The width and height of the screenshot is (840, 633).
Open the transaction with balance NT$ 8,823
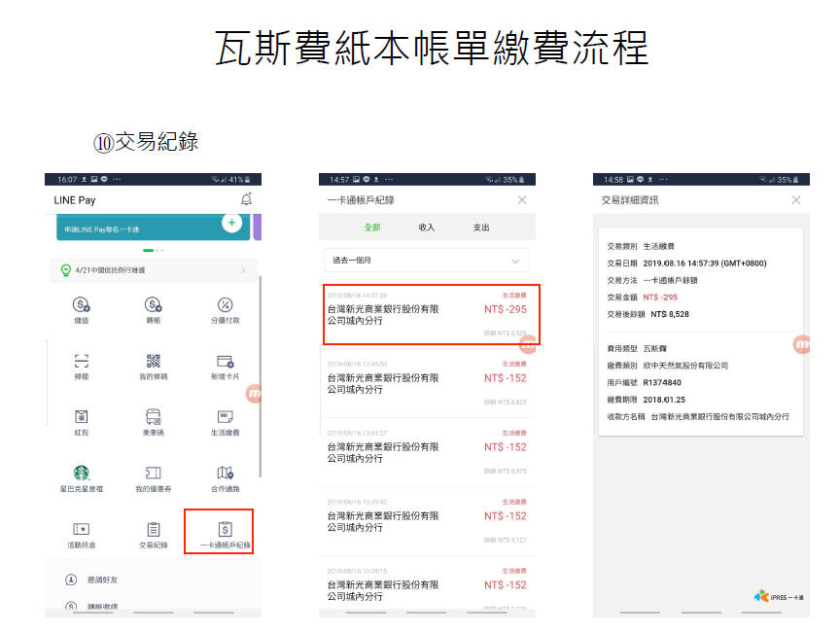coord(428,383)
